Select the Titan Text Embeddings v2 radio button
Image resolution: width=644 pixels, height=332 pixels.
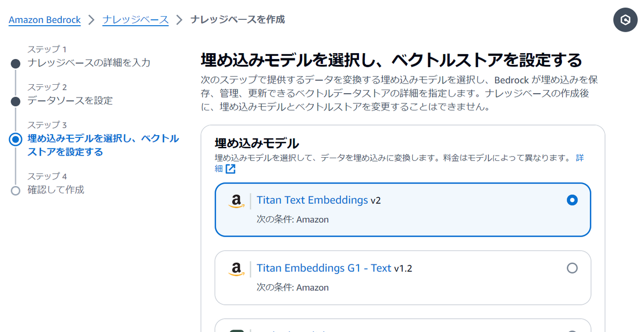(x=572, y=201)
